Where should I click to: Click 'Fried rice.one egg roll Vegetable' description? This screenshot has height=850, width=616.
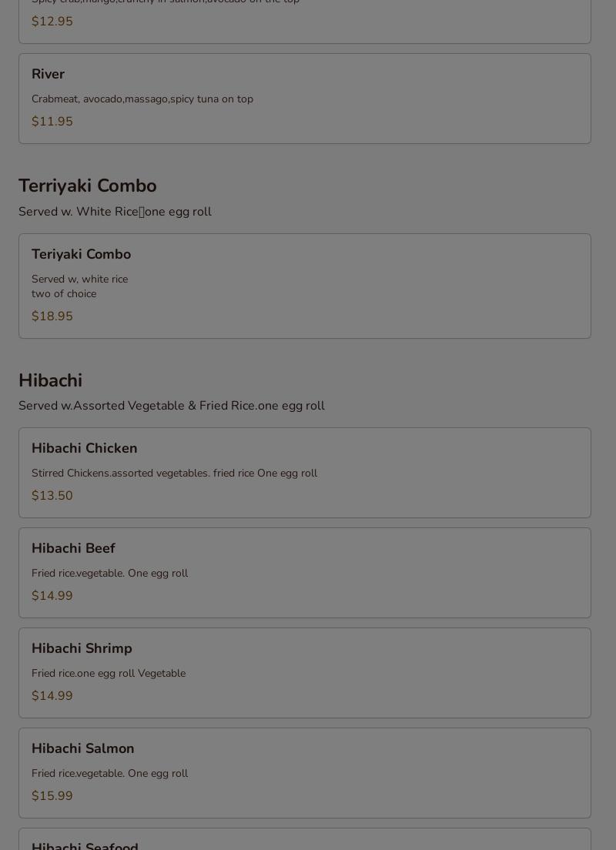(x=109, y=673)
